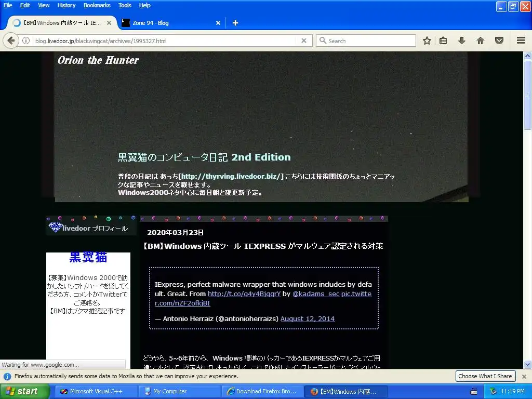
Task: Click the Orion the Hunter caption text
Action: click(x=98, y=60)
